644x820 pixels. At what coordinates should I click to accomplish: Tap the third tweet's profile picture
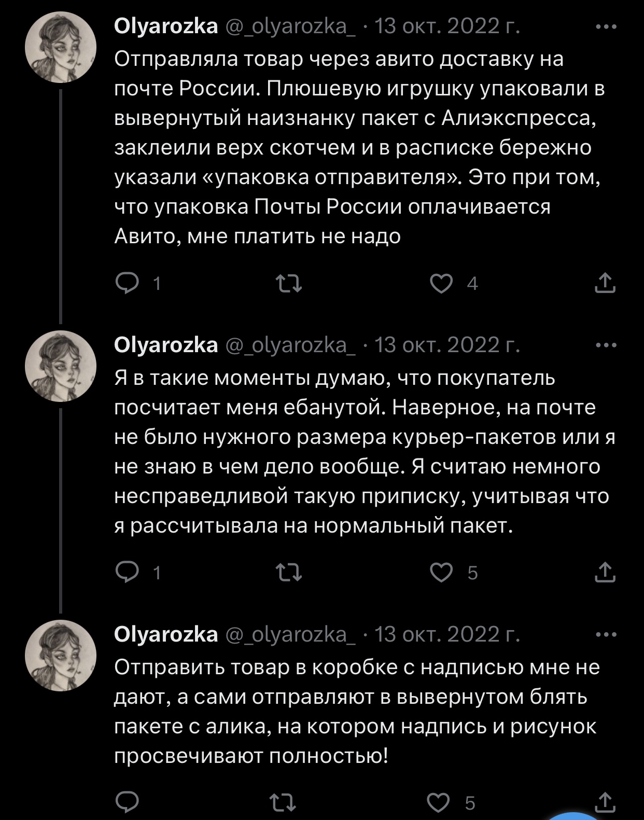[x=61, y=656]
